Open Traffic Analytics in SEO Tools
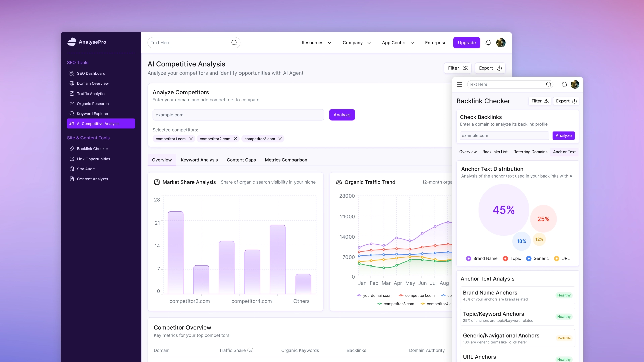Viewport: 644px width, 362px height. click(91, 94)
